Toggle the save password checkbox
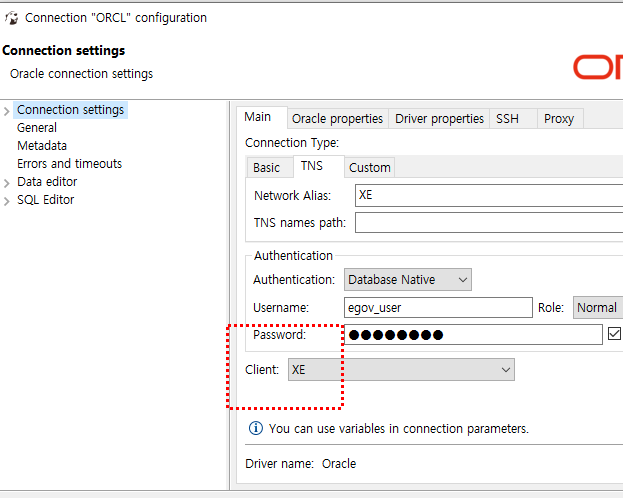This screenshot has height=498, width=623. pos(614,333)
